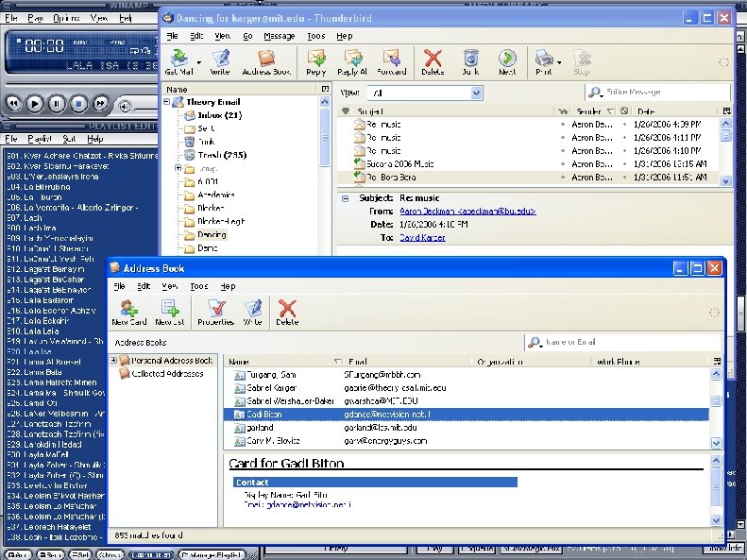The width and height of the screenshot is (747, 560).
Task: Open search options dropdown in Address Book search
Action: point(535,343)
